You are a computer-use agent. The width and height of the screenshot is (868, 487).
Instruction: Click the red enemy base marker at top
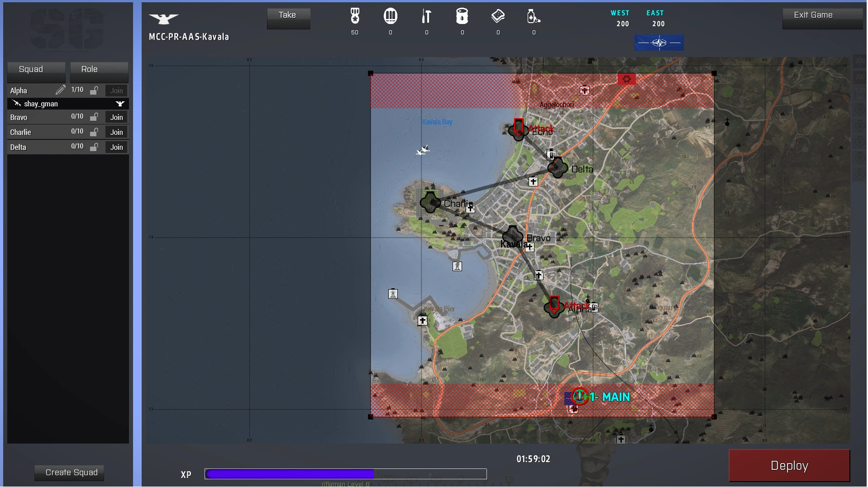627,79
